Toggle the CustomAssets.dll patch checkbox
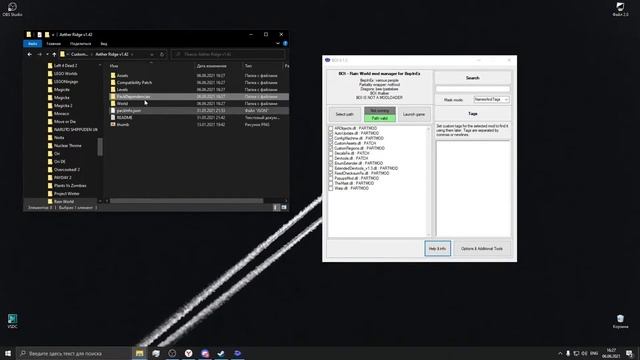The width and height of the screenshot is (640, 360). point(331,143)
